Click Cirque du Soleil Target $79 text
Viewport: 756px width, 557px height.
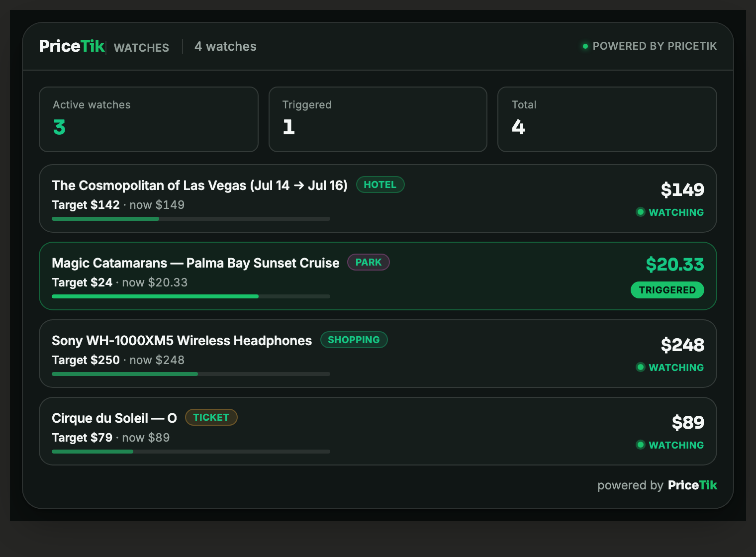(x=82, y=438)
